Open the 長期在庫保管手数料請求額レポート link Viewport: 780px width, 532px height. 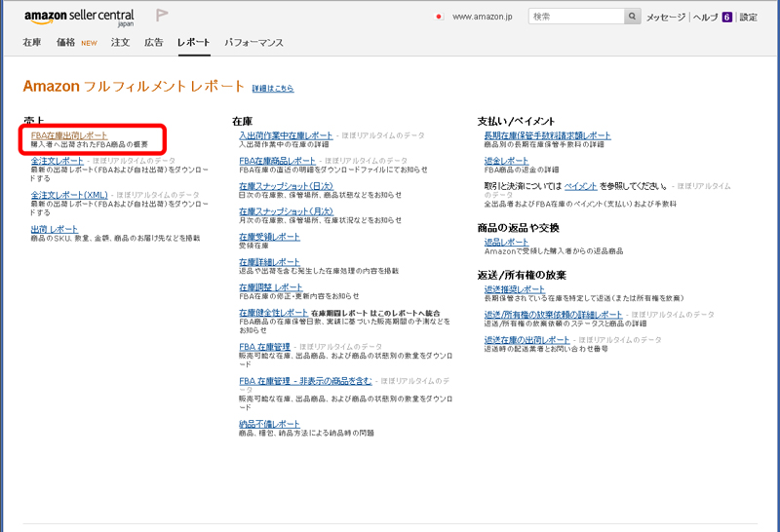point(547,135)
